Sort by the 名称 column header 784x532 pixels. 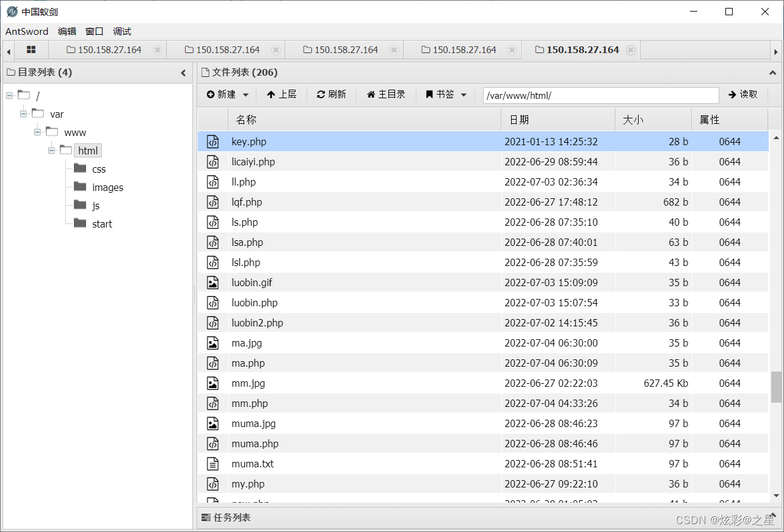(365, 120)
